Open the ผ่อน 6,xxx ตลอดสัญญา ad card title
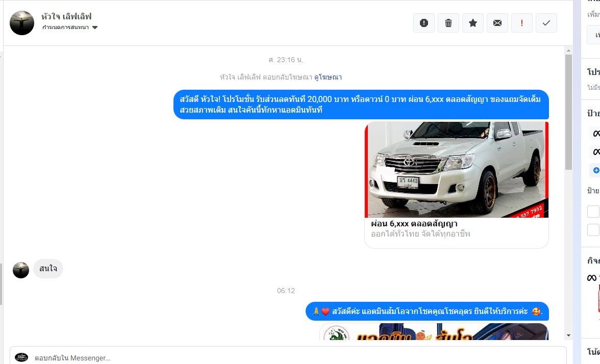Screen dimensions: 600x364 point(414,224)
